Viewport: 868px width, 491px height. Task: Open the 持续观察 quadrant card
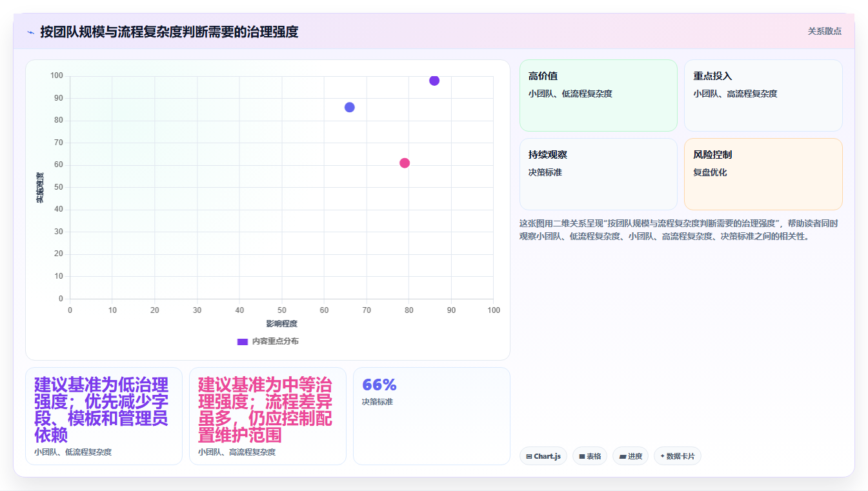pyautogui.click(x=598, y=174)
